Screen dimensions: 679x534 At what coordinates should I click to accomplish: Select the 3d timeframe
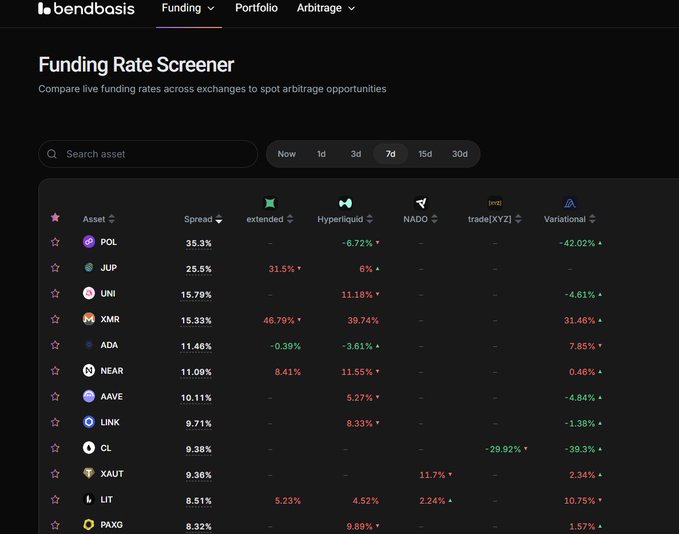(x=356, y=154)
